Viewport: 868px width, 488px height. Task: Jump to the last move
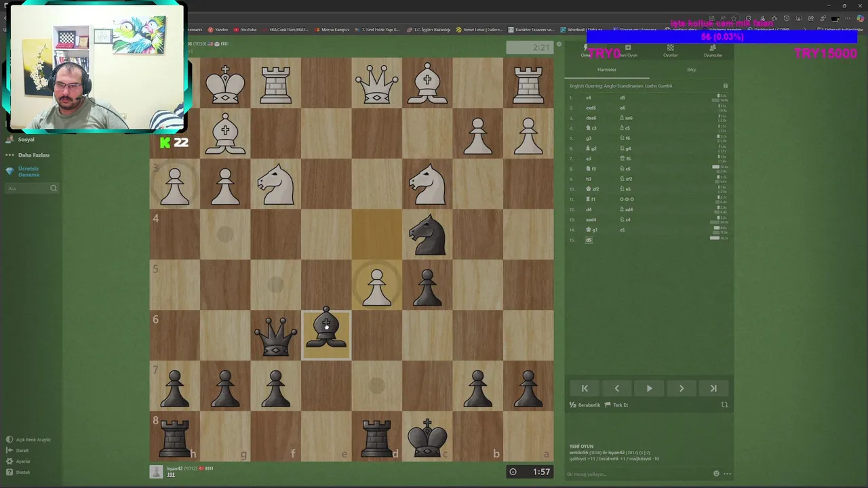713,388
